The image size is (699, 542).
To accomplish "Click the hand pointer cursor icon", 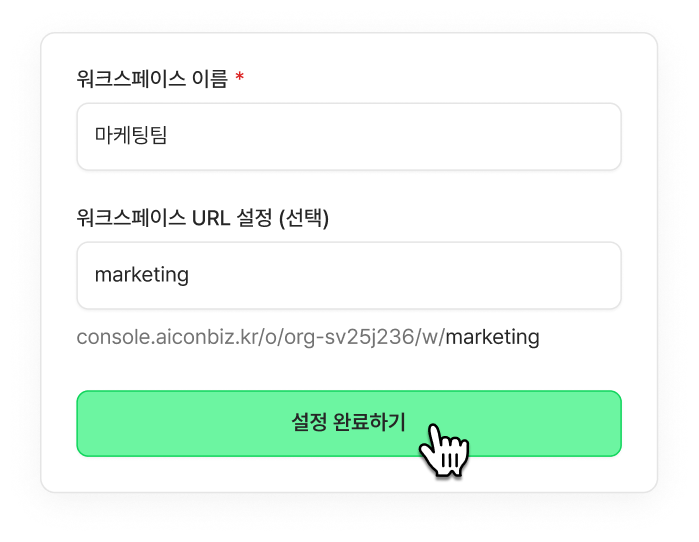I will coord(444,450).
